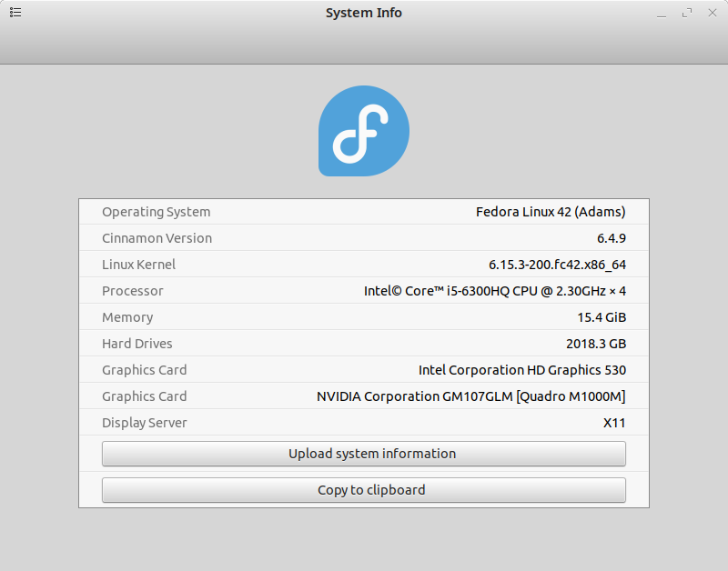Click the Fedora logo image
728x571 pixels.
tap(364, 131)
